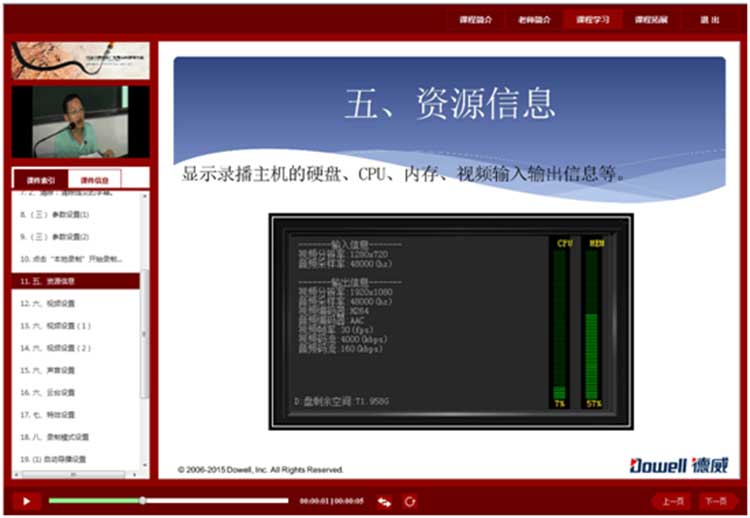Click the circular refresh/replay icon
This screenshot has height=518, width=750.
pos(410,501)
